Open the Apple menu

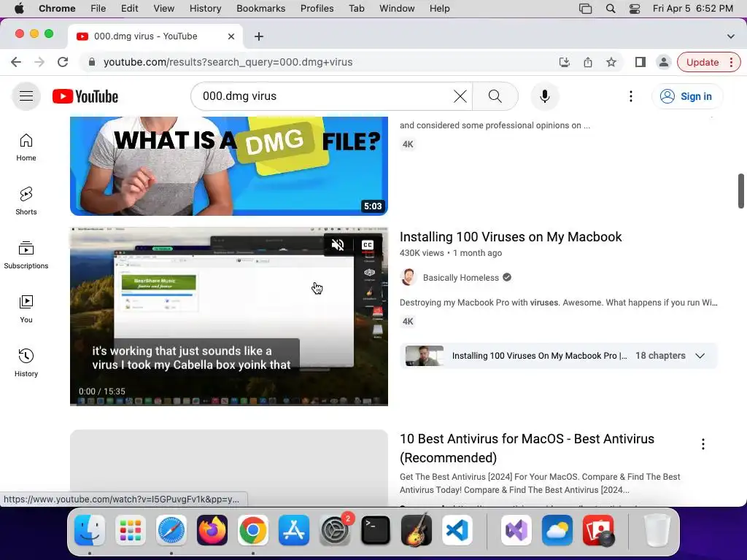coord(19,9)
